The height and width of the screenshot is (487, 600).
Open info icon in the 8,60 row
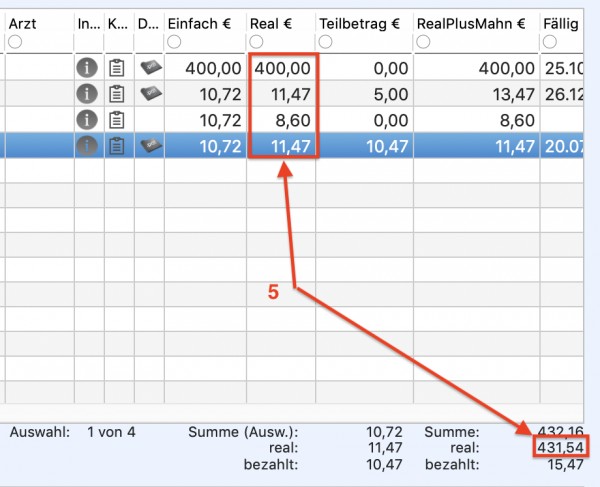tap(87, 120)
